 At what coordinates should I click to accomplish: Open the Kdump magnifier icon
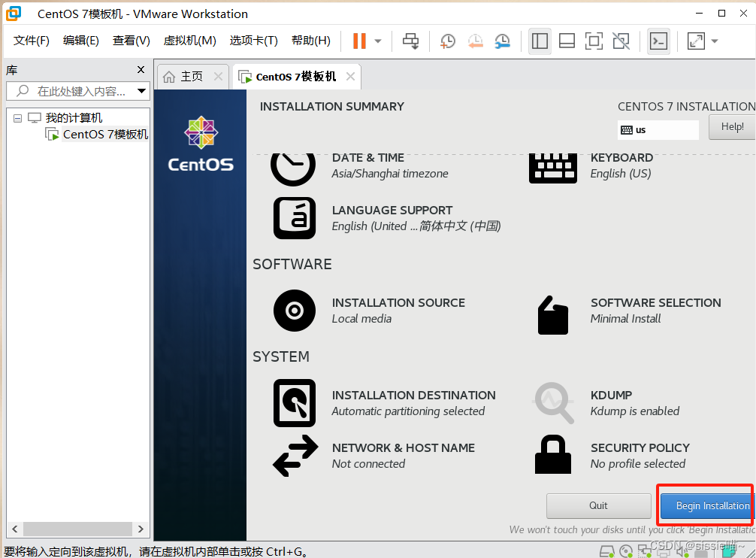[x=553, y=403]
